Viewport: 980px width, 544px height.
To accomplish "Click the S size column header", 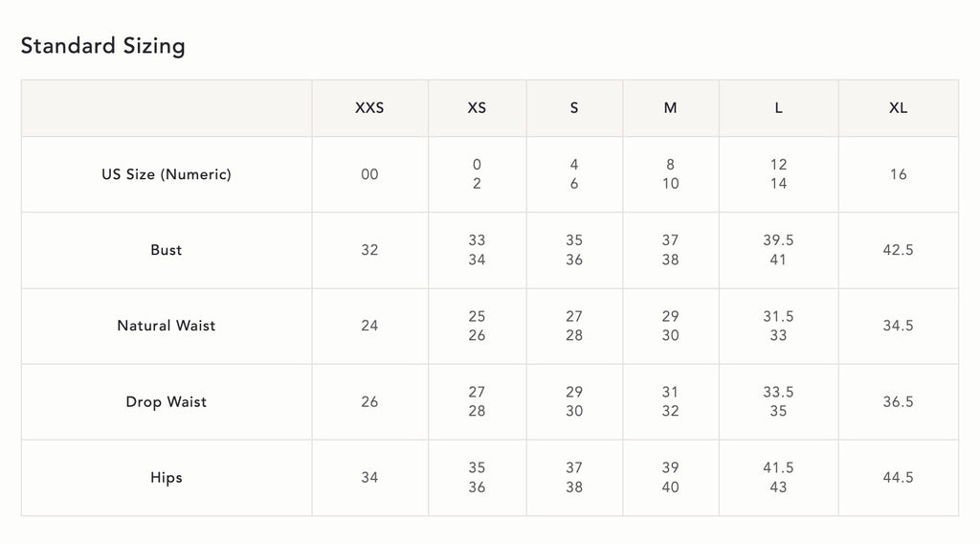I will click(574, 108).
